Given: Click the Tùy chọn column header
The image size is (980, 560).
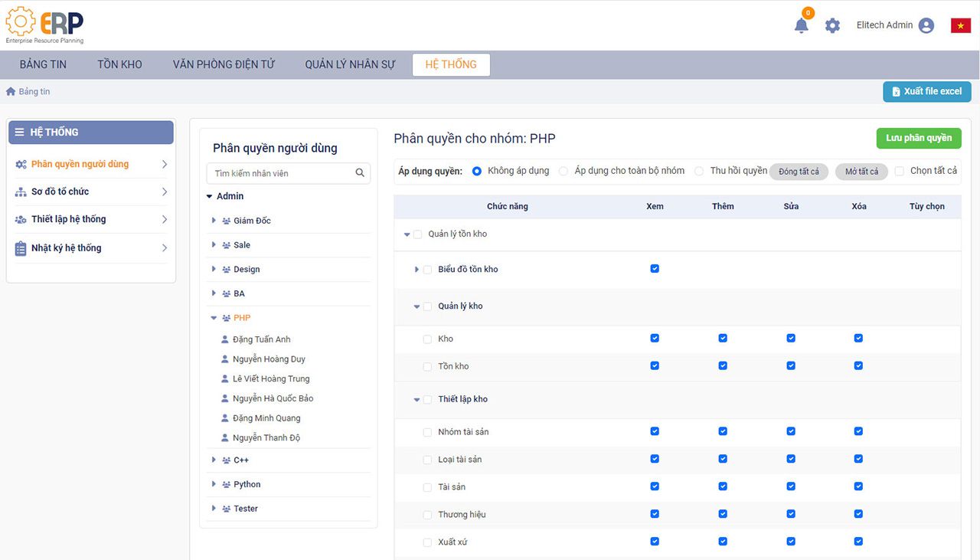Looking at the screenshot, I should (926, 206).
